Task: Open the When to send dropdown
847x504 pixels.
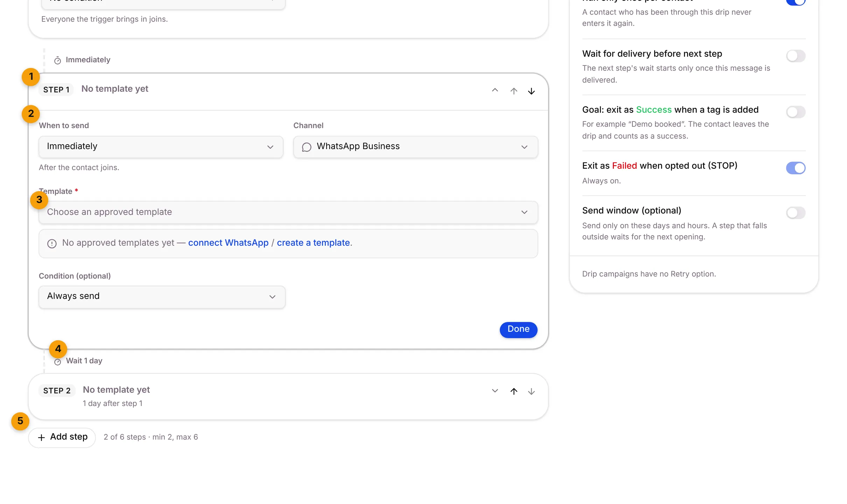Action: pyautogui.click(x=161, y=147)
